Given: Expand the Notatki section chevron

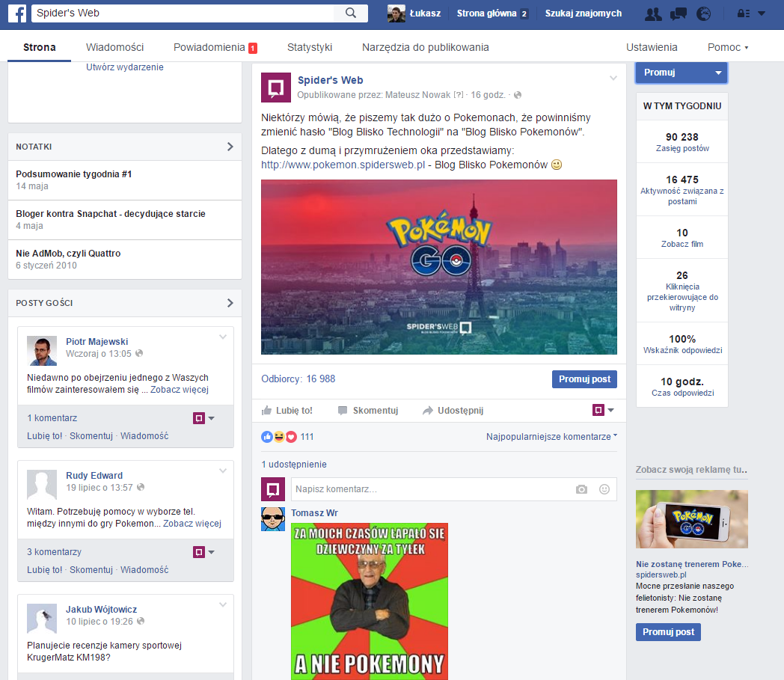Looking at the screenshot, I should [230, 147].
